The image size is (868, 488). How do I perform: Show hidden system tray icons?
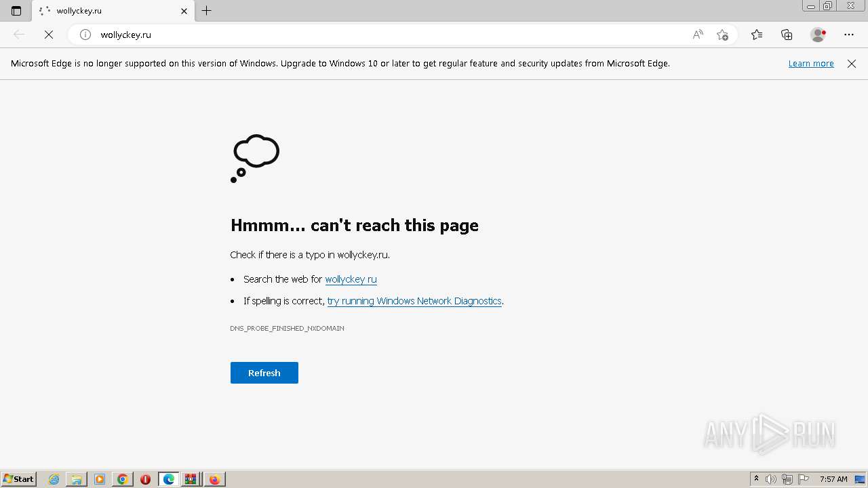click(x=757, y=479)
